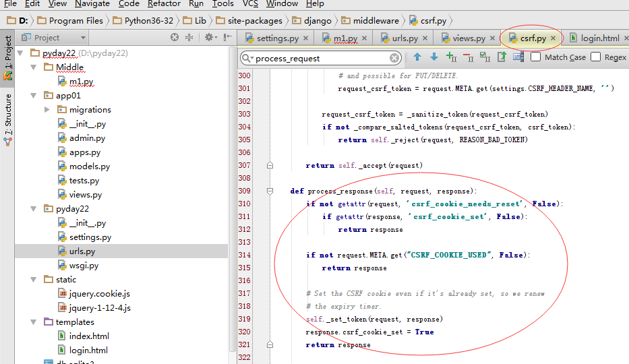The height and width of the screenshot is (364, 629).
Task: Open the Project view dropdown
Action: pos(83,38)
